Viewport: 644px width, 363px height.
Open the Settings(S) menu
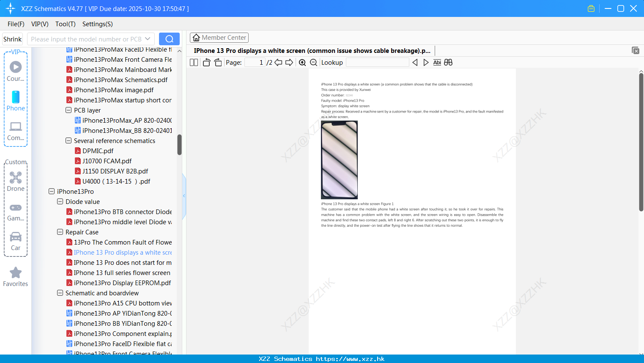coord(98,24)
